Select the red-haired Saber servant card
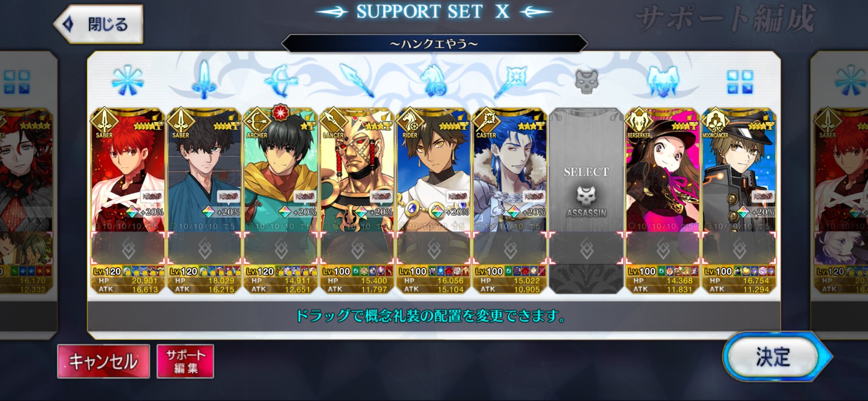The height and width of the screenshot is (401, 868). (128, 169)
